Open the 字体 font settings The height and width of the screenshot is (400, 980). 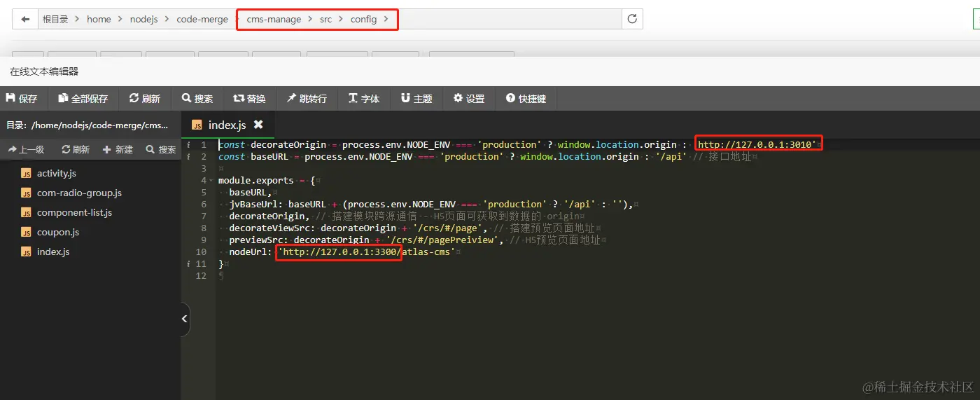364,99
